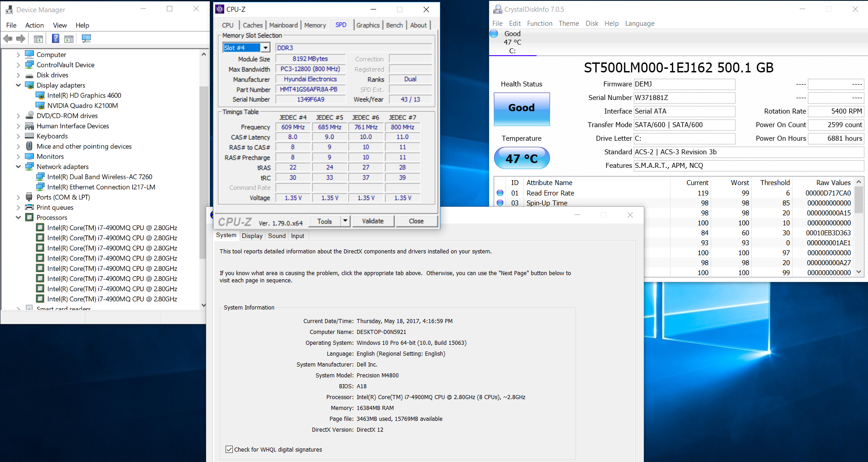This screenshot has width=868, height=462.
Task: Click the Close button in CPU-Z
Action: [416, 221]
